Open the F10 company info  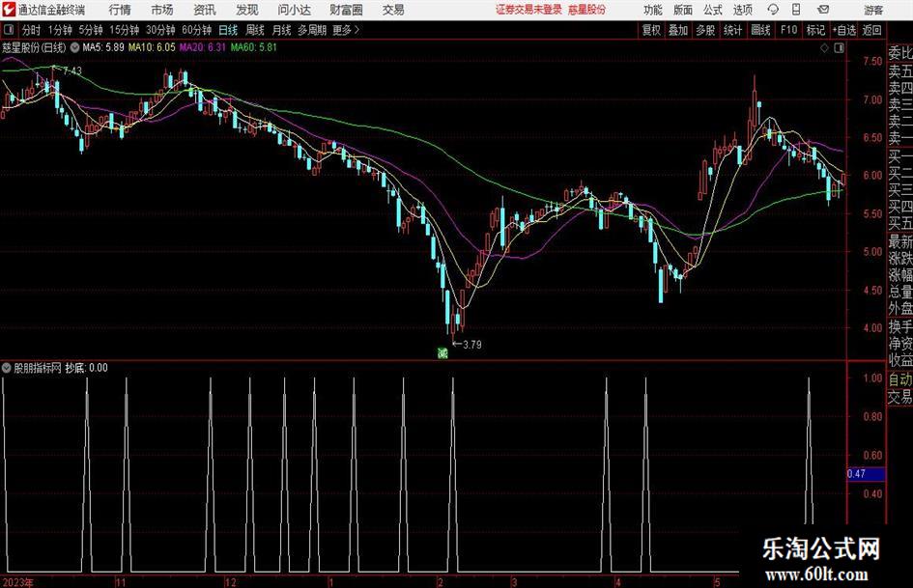pyautogui.click(x=788, y=30)
